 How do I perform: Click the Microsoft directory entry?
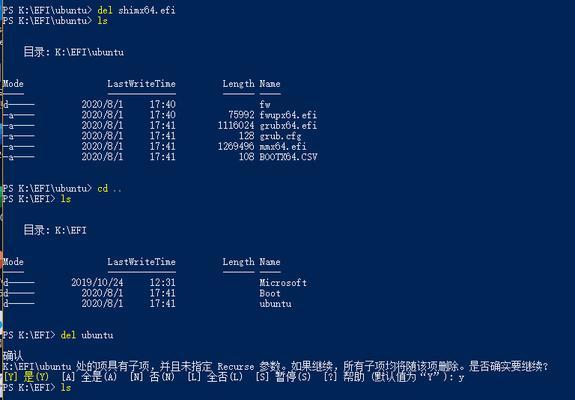coord(283,283)
